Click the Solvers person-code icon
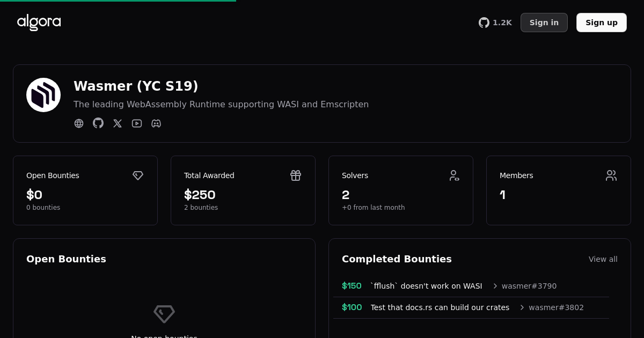Image resolution: width=644 pixels, height=338 pixels. point(454,175)
